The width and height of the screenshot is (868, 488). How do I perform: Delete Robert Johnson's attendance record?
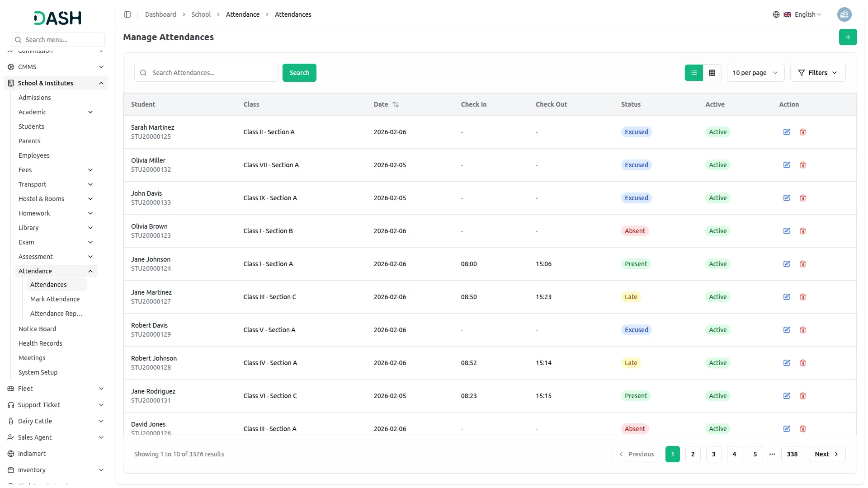803,363
